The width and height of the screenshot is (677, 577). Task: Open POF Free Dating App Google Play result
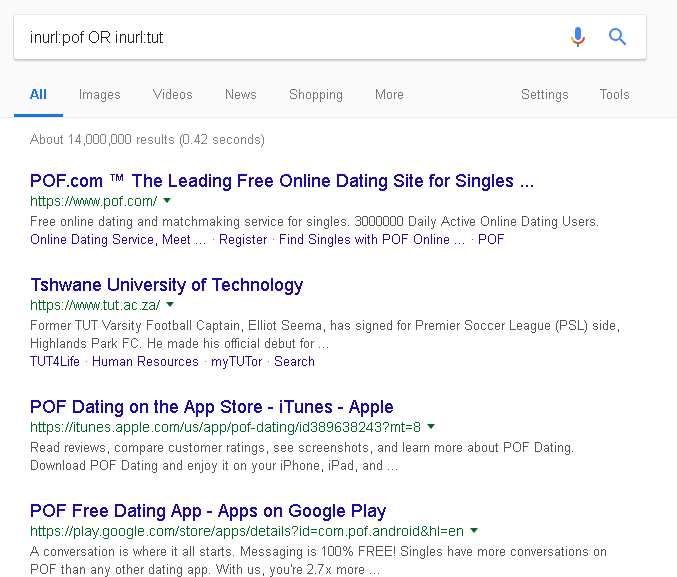pos(208,511)
